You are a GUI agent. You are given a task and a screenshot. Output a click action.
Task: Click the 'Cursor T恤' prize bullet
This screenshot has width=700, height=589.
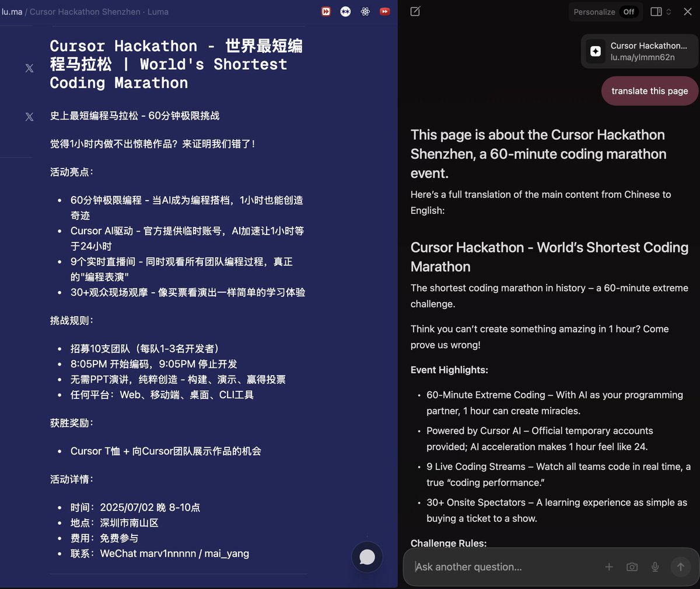(x=166, y=451)
